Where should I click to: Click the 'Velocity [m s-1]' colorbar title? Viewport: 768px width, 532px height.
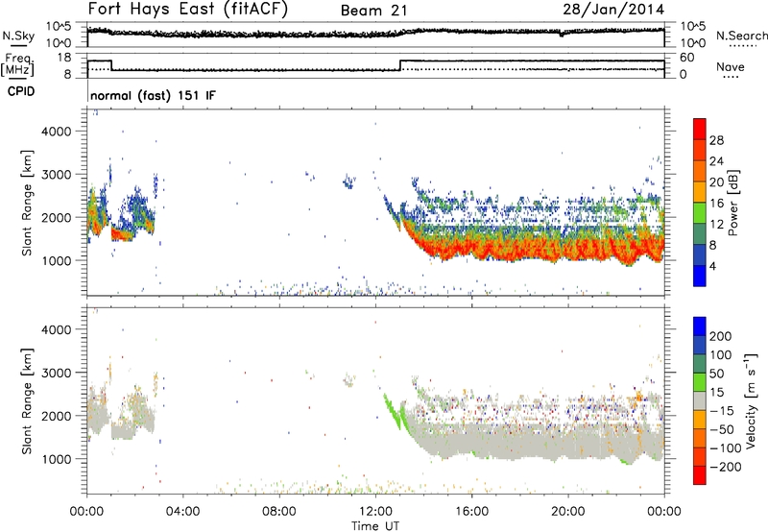point(751,400)
